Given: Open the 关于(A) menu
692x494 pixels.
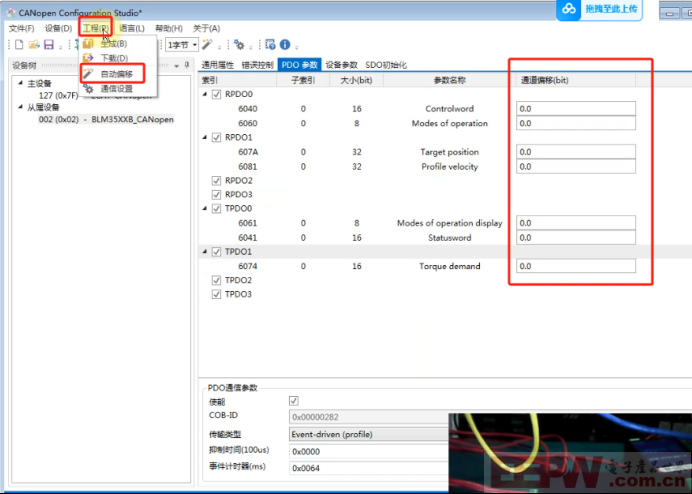Looking at the screenshot, I should (207, 28).
